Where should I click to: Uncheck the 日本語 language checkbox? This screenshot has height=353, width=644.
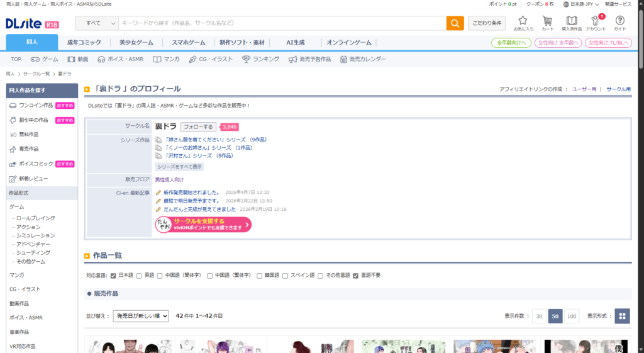click(x=113, y=276)
